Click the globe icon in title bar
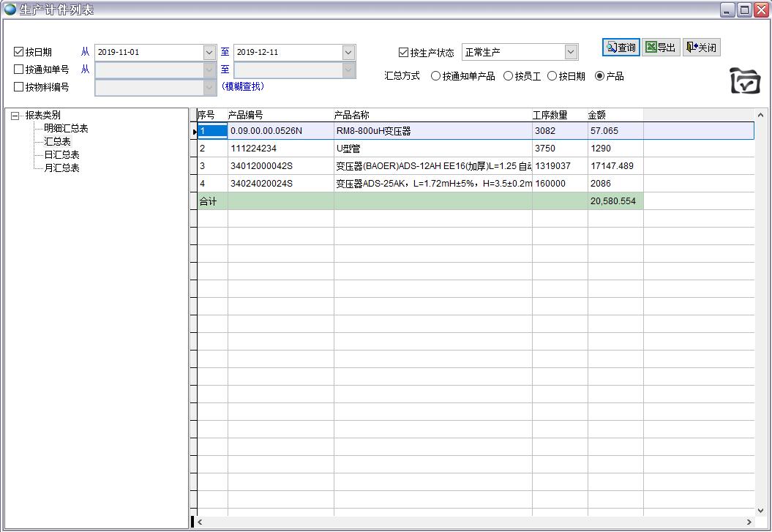Image resolution: width=772 pixels, height=532 pixels. click(10, 10)
